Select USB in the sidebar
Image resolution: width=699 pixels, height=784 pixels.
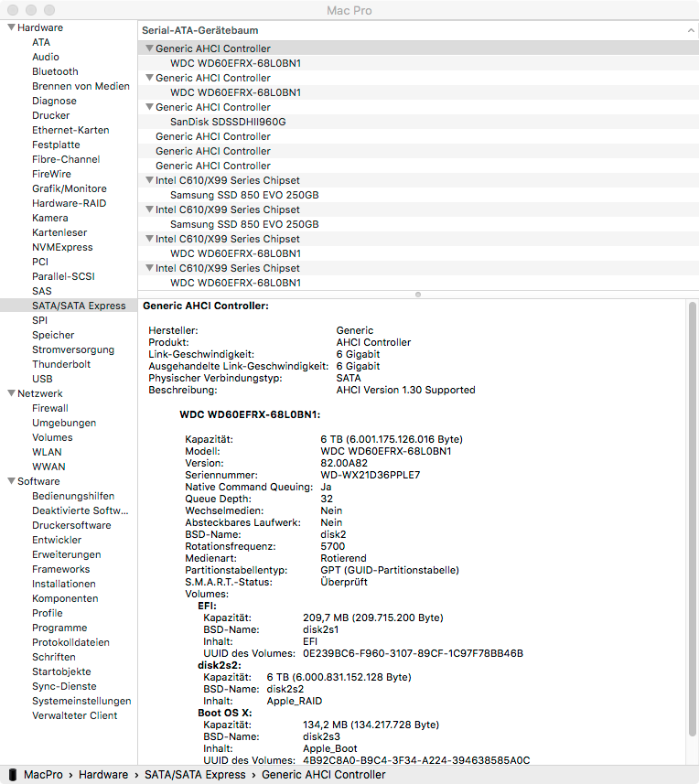[x=42, y=379]
